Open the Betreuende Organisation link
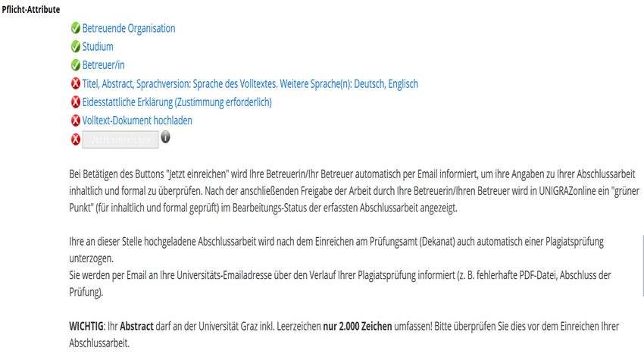The image size is (644, 354). tap(129, 28)
